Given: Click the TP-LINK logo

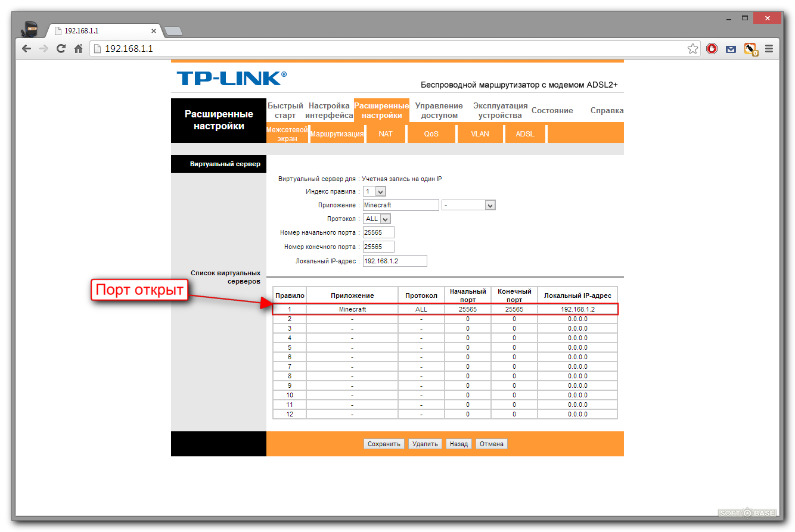Looking at the screenshot, I should [x=231, y=78].
